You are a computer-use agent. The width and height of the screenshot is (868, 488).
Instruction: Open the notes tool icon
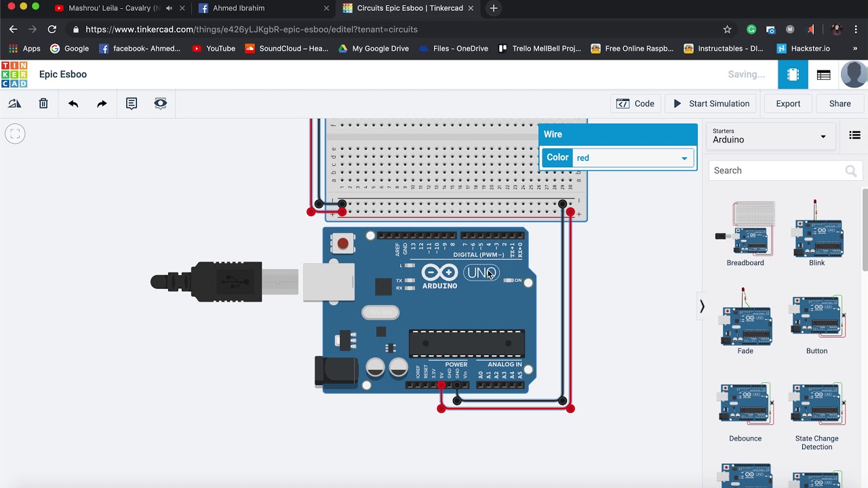tap(132, 104)
